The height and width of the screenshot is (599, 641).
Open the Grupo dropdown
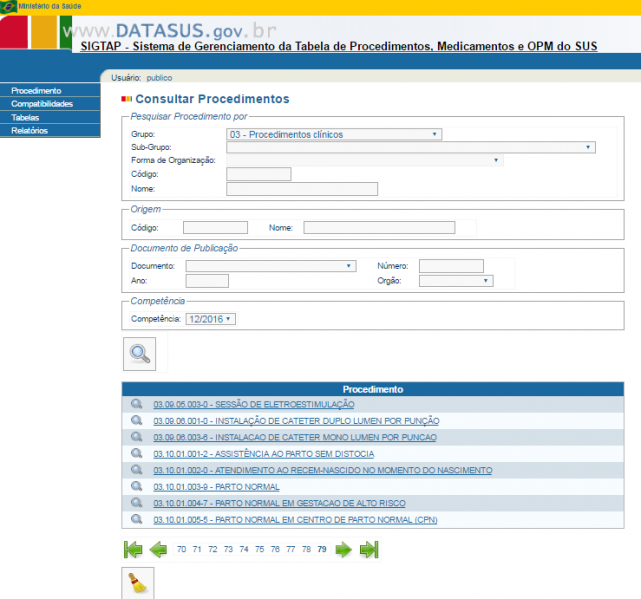pyautogui.click(x=334, y=135)
